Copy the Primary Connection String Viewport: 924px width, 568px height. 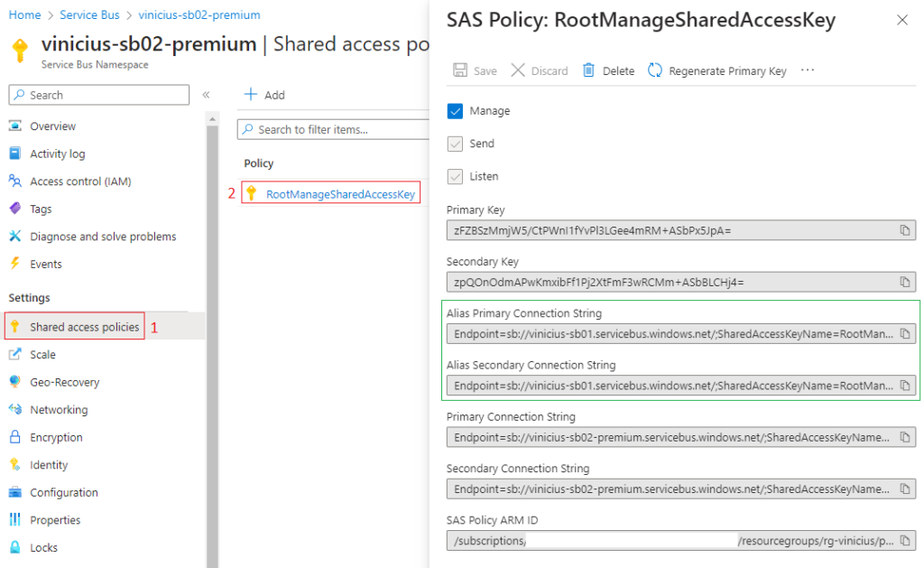click(904, 437)
